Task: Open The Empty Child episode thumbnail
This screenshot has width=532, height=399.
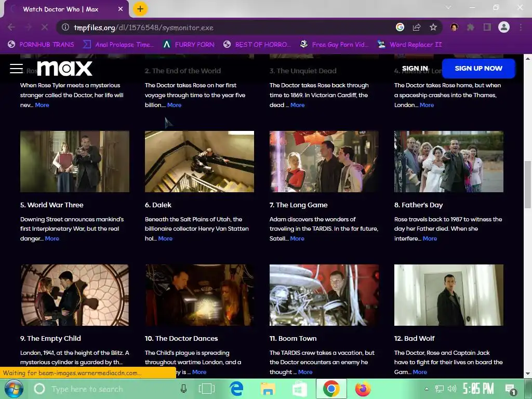Action: pos(75,295)
